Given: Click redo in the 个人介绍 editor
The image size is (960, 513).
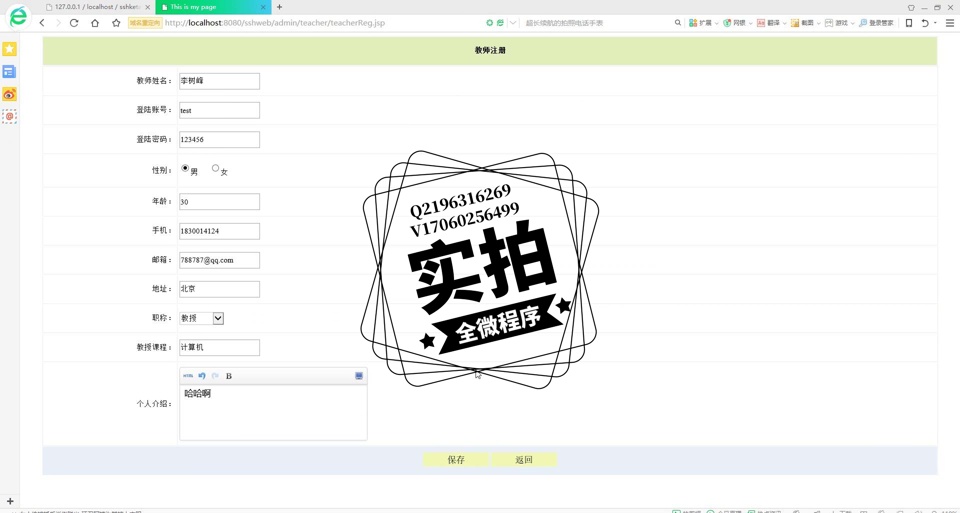Looking at the screenshot, I should [215, 376].
